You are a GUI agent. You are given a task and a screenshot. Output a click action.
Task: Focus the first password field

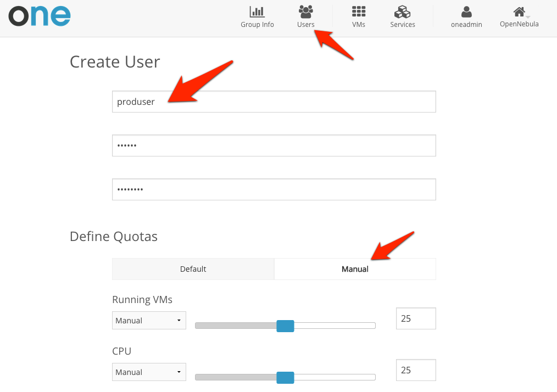[x=274, y=145]
